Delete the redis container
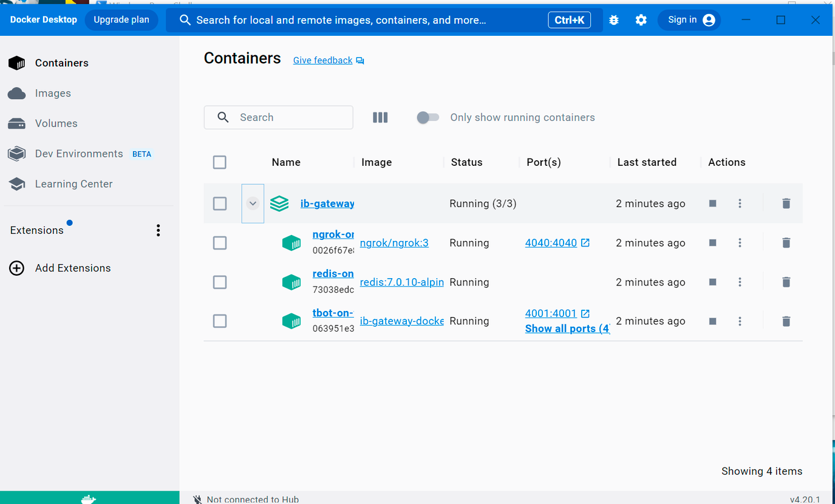Viewport: 835px width, 504px height. coord(786,282)
